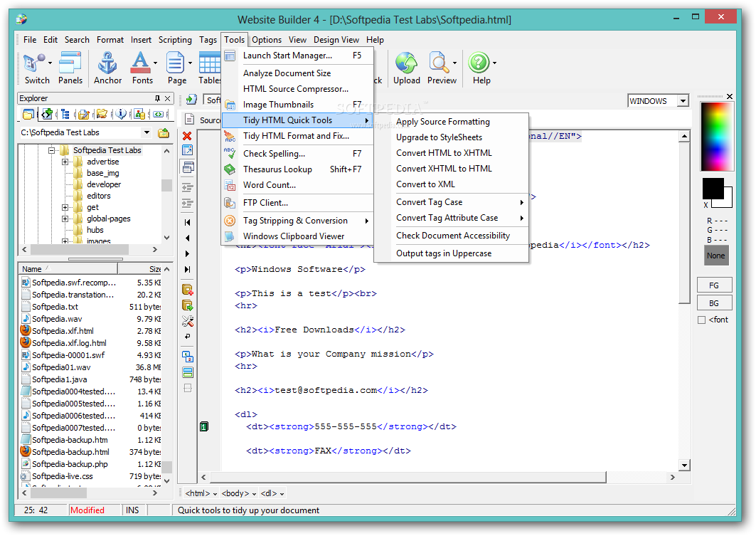Open the WINDOWS dropdown
This screenshot has width=756, height=536.
(683, 101)
